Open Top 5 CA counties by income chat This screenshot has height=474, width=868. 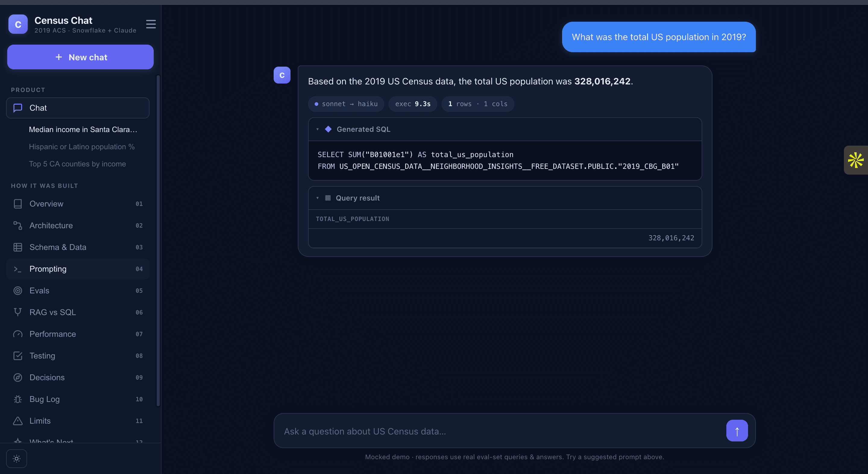coord(77,164)
